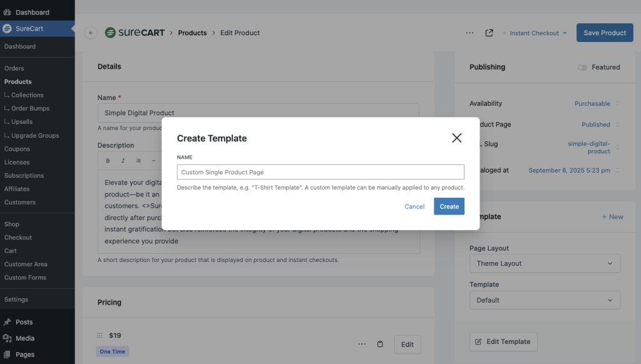
Task: Click the bold formatting icon in description
Action: point(108,161)
